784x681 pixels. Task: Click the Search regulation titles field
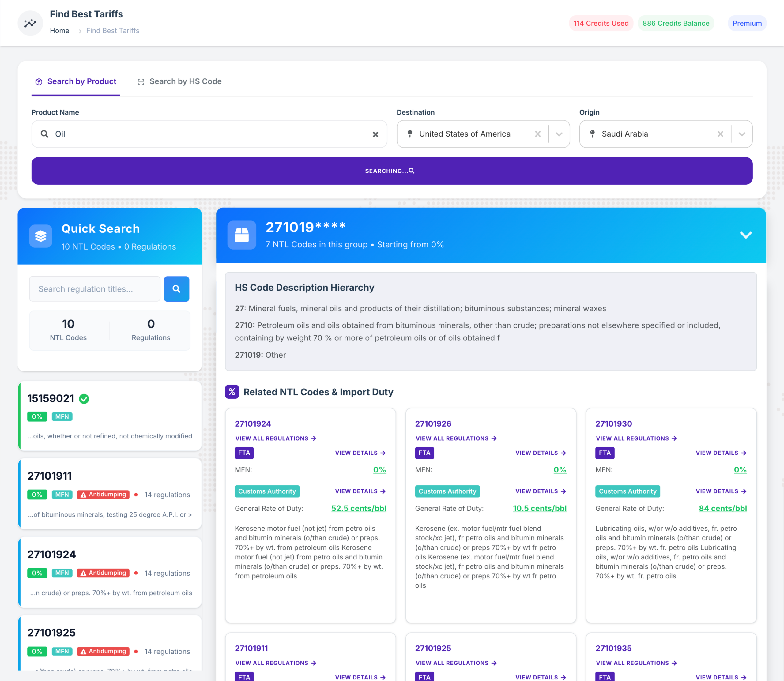(95, 289)
